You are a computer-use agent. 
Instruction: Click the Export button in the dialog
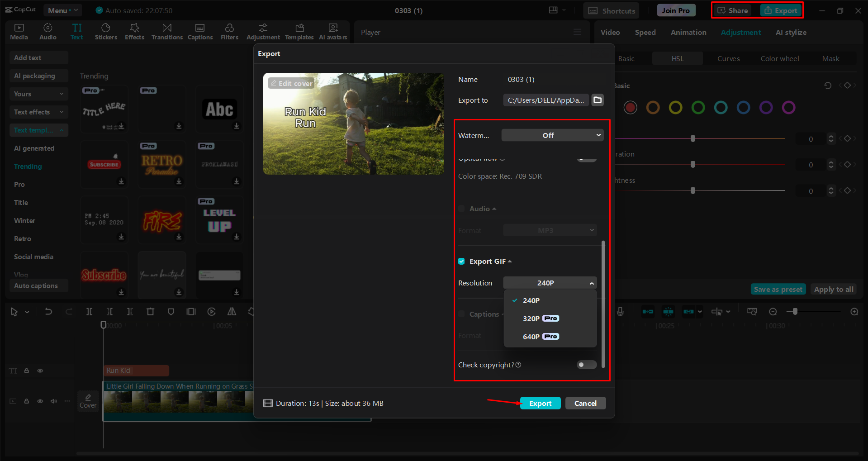coord(540,403)
